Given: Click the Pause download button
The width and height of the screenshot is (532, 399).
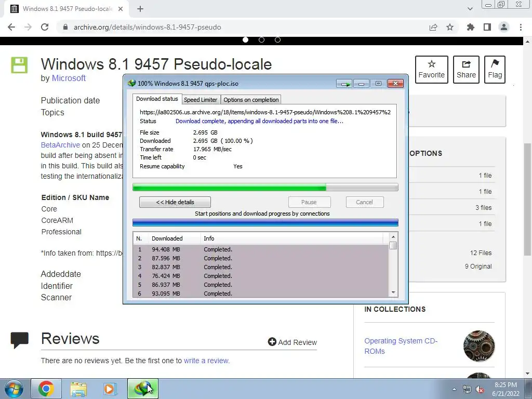Looking at the screenshot, I should pos(309,202).
